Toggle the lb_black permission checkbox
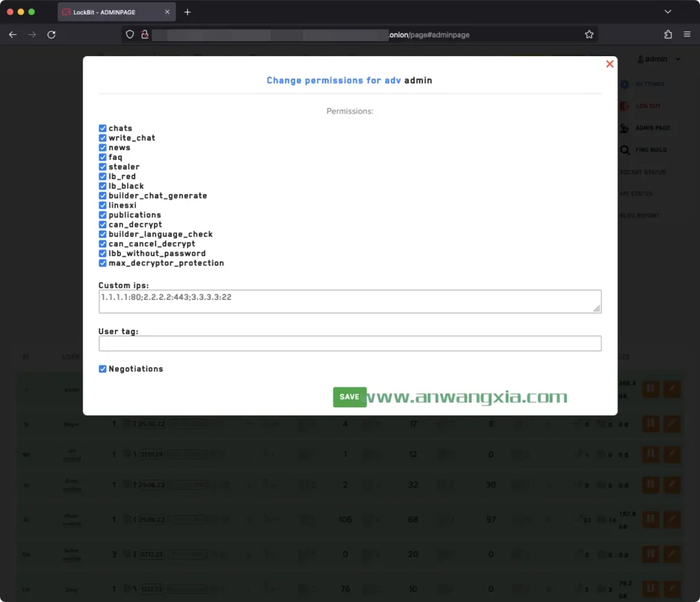 [x=103, y=186]
